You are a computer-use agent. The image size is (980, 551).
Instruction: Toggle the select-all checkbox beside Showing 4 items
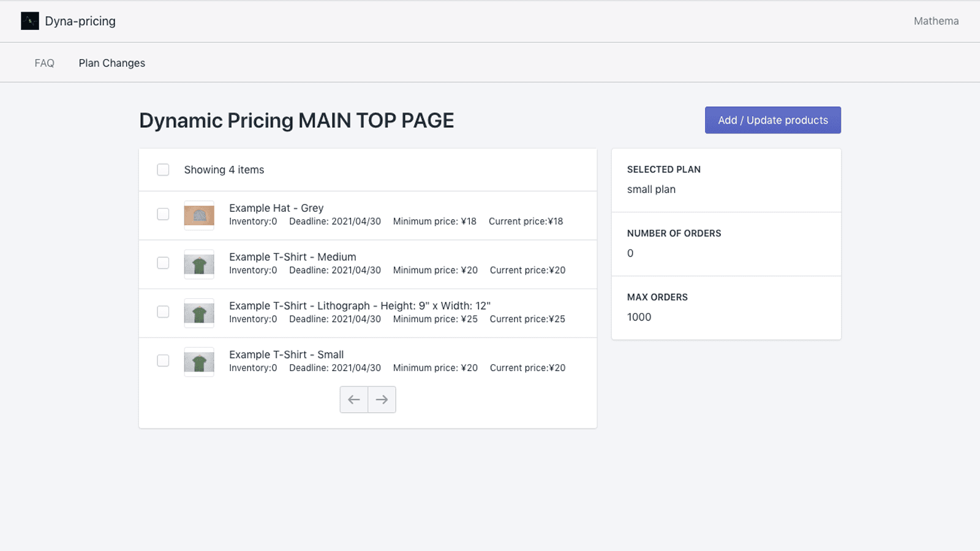[x=163, y=170]
